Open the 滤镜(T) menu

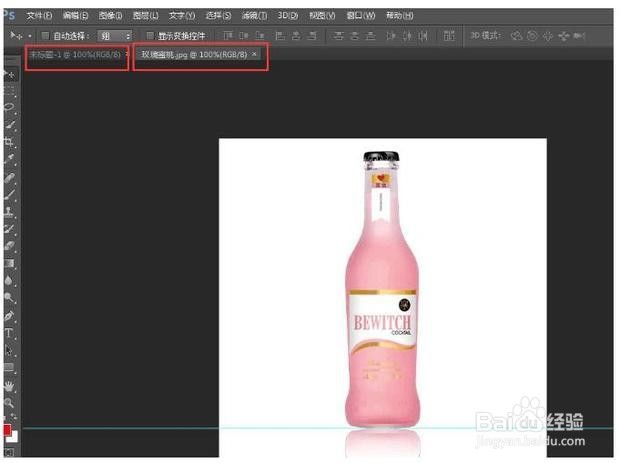point(254,15)
